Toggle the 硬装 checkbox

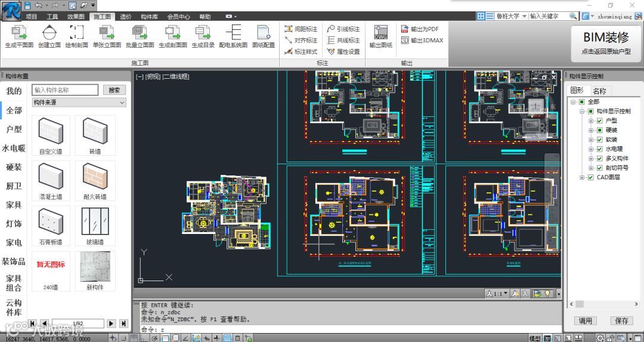pos(600,130)
